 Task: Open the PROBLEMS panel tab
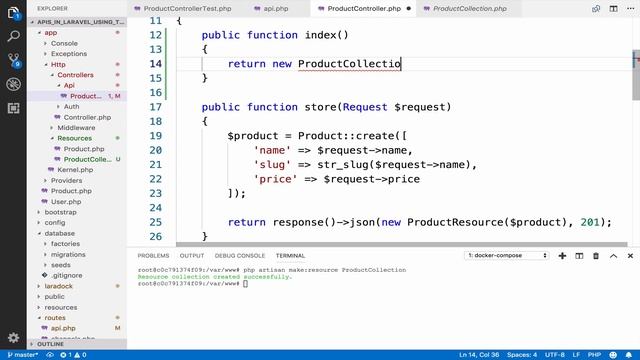click(153, 256)
